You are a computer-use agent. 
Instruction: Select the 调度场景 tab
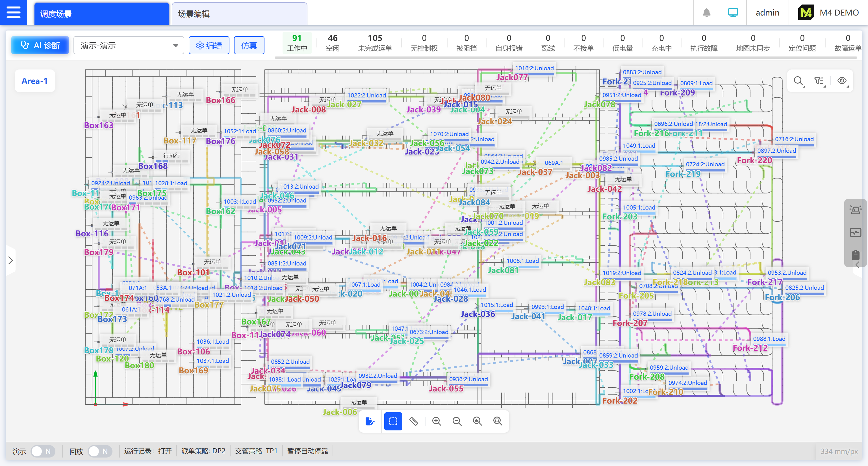101,14
